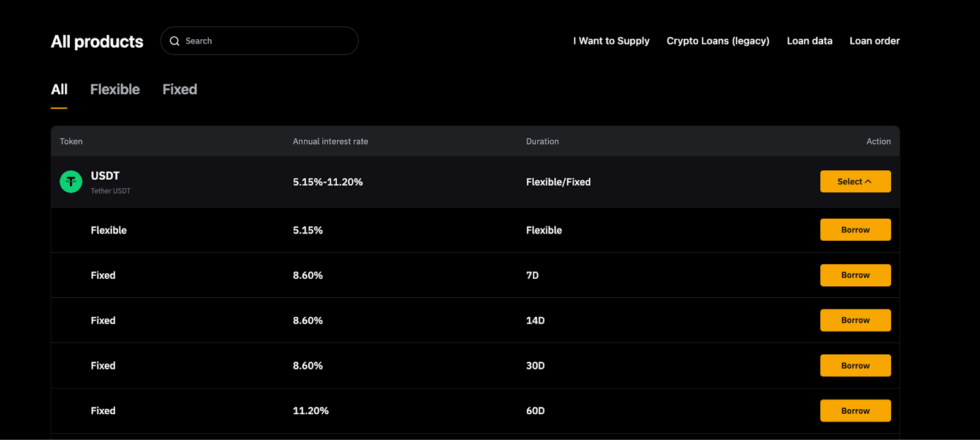Borrow the 14D Fixed USDT loan
Screen dimensions: 980x440
click(855, 321)
